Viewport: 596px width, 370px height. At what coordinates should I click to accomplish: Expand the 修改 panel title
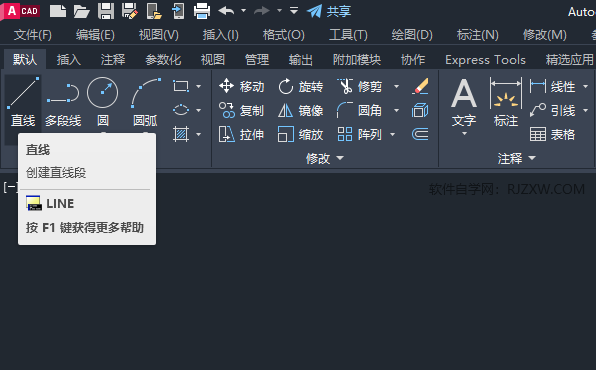[x=325, y=158]
